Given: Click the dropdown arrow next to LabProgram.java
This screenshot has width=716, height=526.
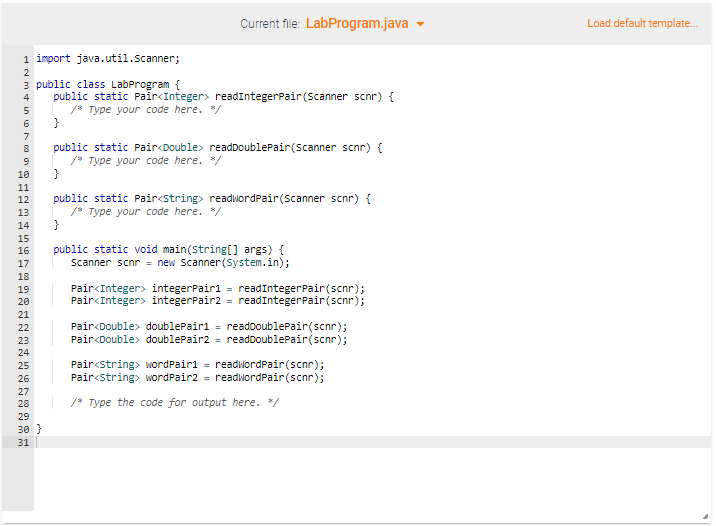Looking at the screenshot, I should 420,24.
